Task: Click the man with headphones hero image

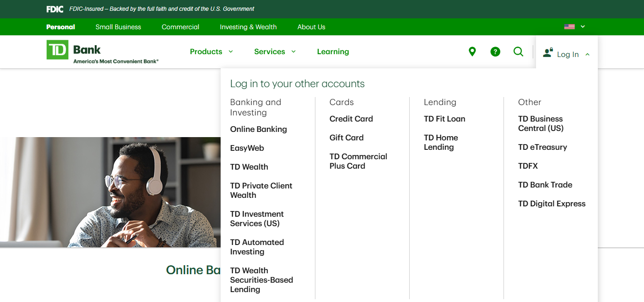Action: pyautogui.click(x=110, y=192)
